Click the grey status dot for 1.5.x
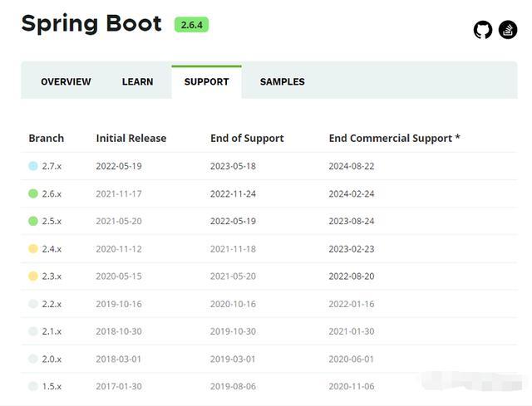The height and width of the screenshot is (406, 532). click(x=33, y=386)
